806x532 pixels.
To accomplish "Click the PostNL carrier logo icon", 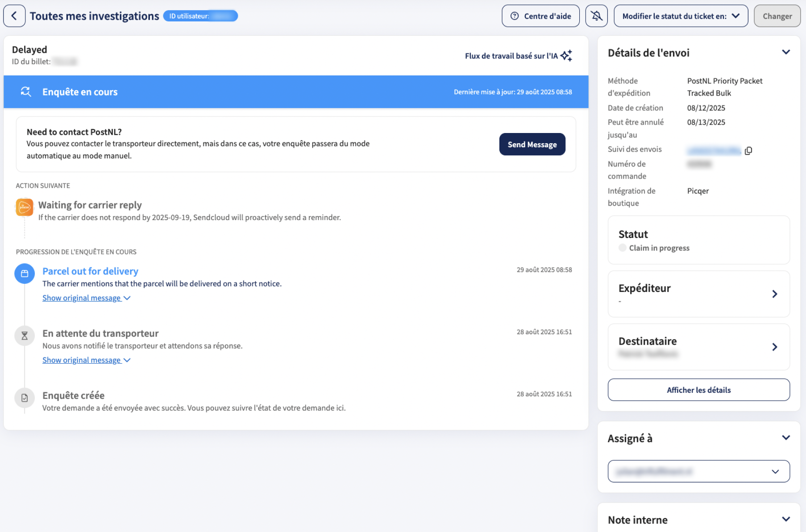I will (x=25, y=207).
